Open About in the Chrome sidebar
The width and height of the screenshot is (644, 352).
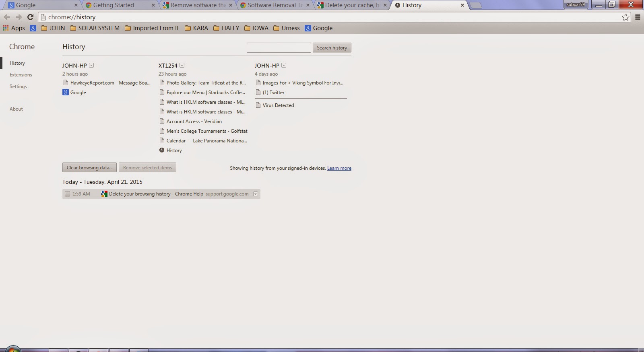click(16, 109)
